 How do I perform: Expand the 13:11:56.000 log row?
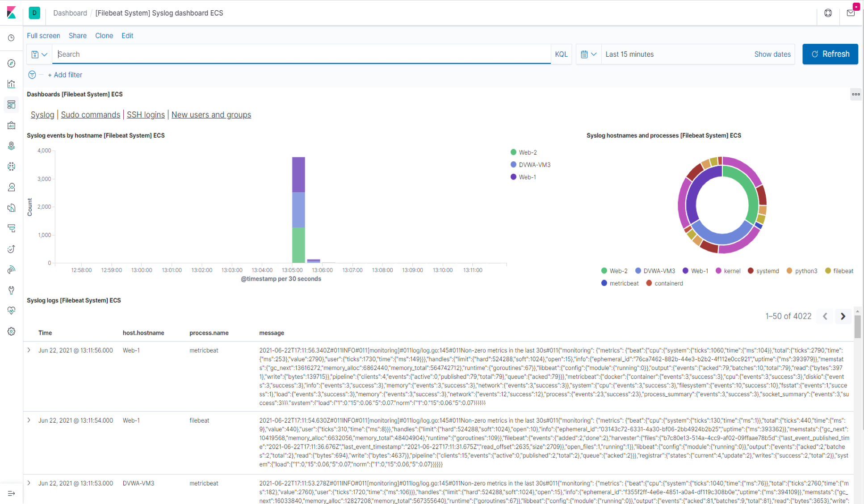tap(29, 350)
